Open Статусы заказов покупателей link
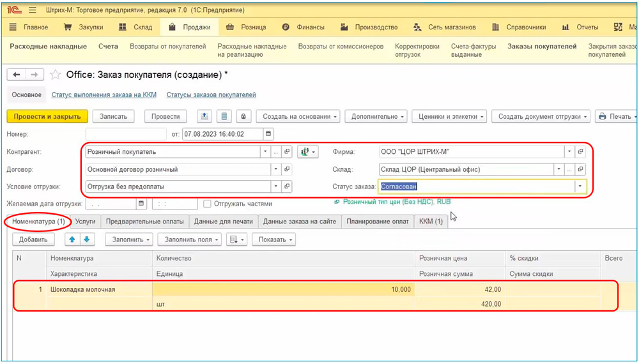The height and width of the screenshot is (364, 639). [211, 95]
